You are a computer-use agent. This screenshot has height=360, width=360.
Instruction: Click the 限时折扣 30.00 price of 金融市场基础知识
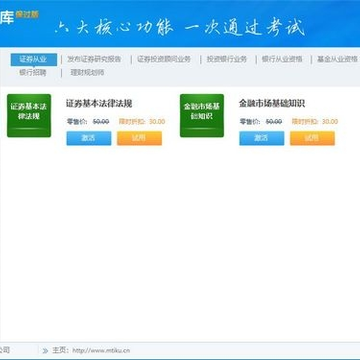(315, 122)
